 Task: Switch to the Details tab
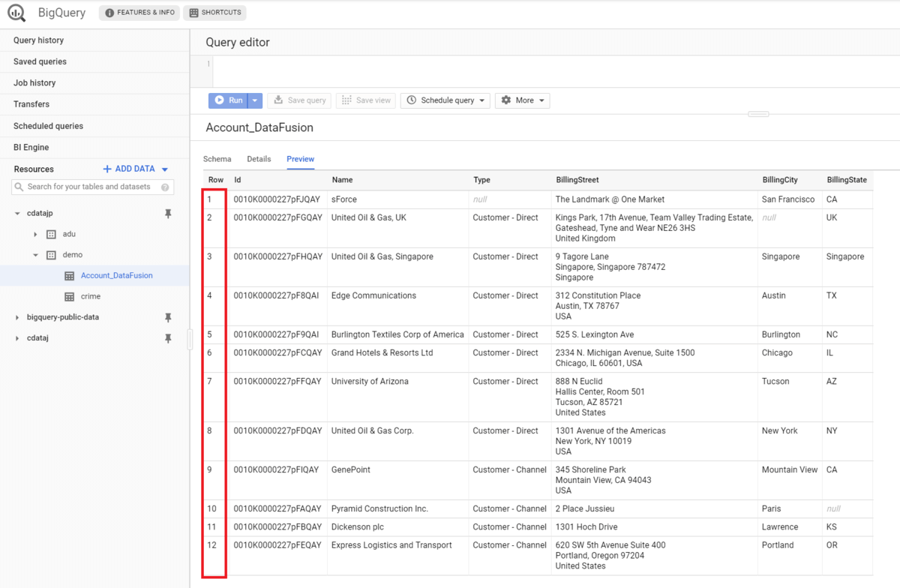pos(259,159)
